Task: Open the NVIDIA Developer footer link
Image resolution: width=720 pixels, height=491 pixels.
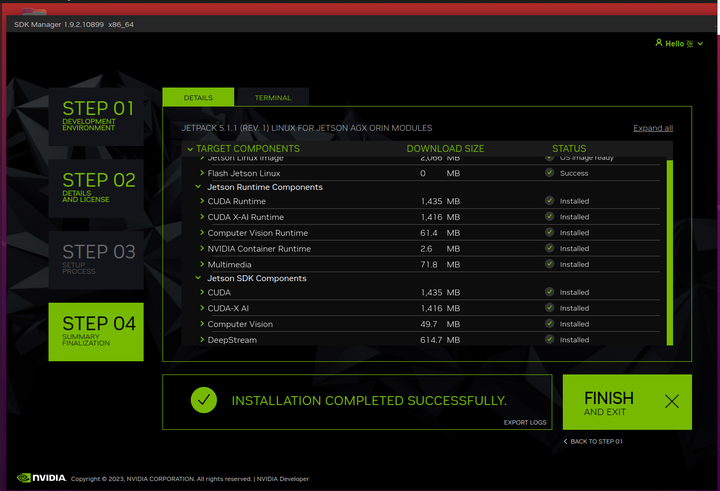Action: [283, 479]
